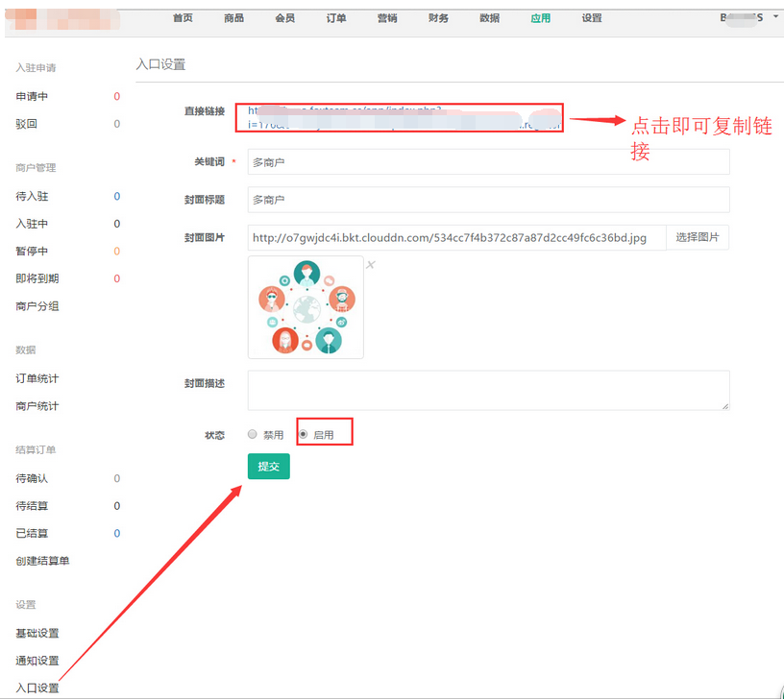Click the 封面标题 input field

point(488,200)
